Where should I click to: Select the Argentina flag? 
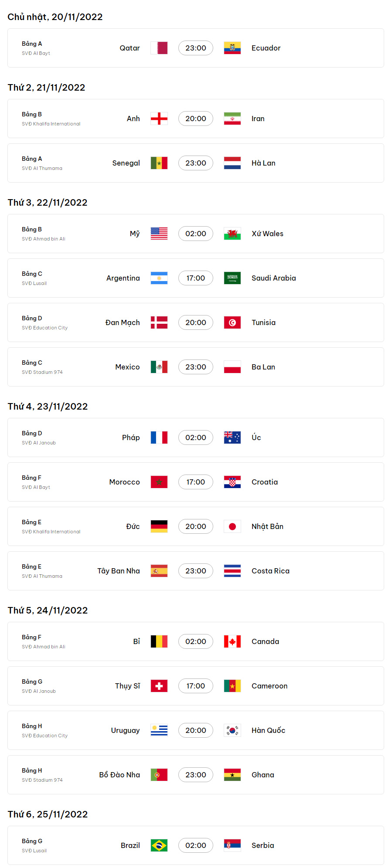tap(159, 278)
